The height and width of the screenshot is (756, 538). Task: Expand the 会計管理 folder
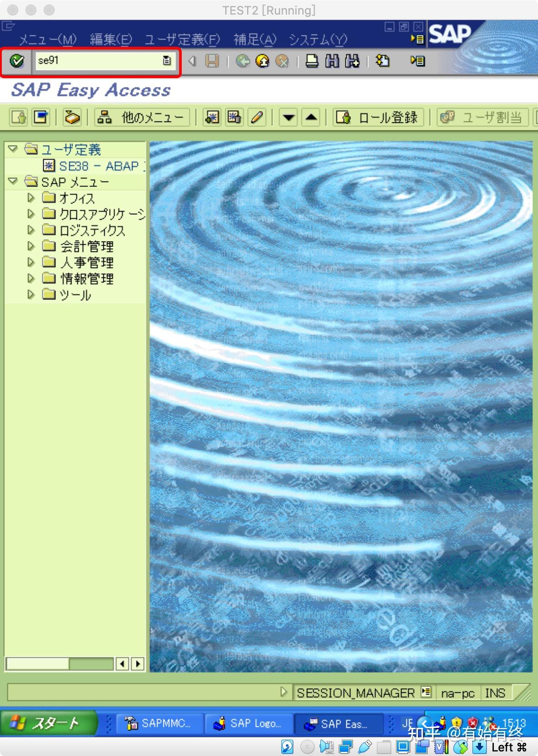(x=31, y=246)
